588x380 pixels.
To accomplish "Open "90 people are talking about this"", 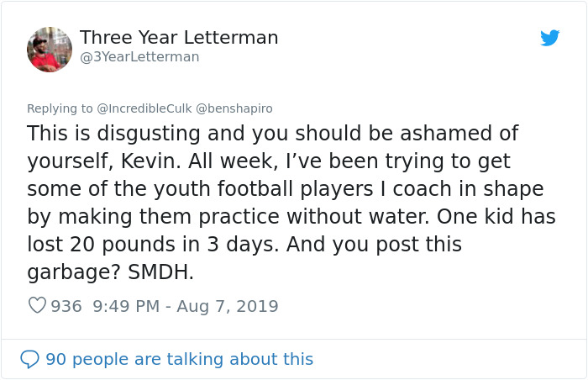I will tap(179, 359).
